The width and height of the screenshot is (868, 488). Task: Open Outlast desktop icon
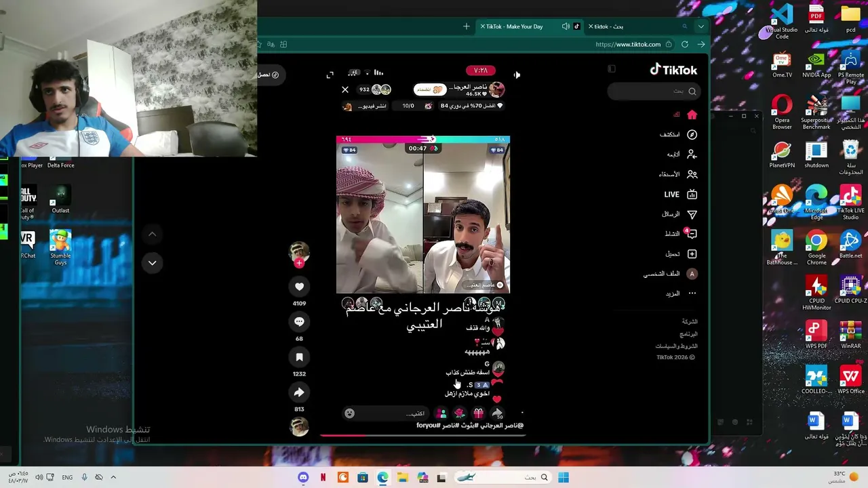60,199
